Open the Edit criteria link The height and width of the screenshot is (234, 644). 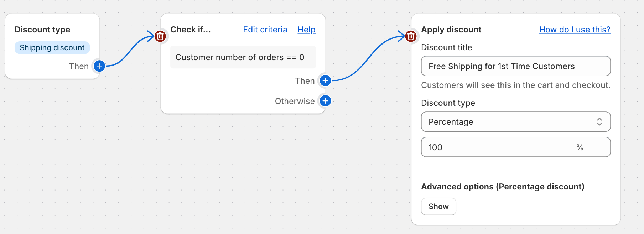265,30
